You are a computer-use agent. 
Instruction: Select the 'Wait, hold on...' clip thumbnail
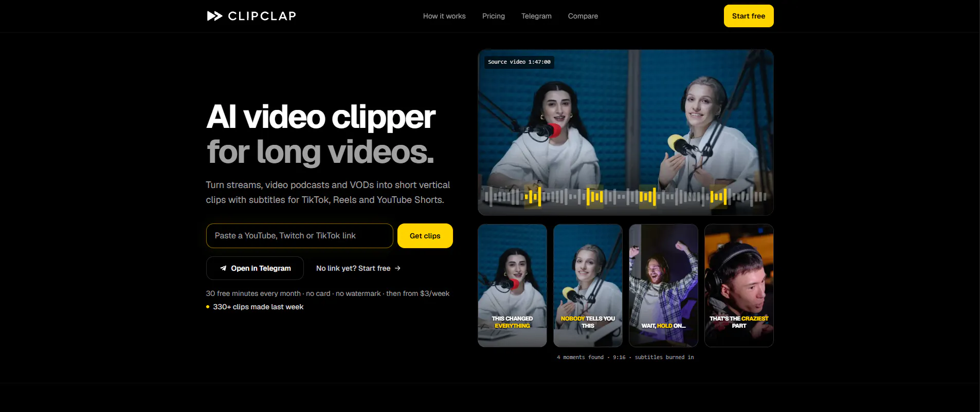coord(663,286)
